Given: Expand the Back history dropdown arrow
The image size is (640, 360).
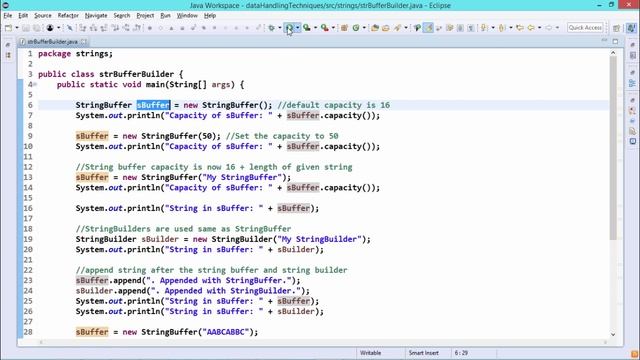Looking at the screenshot, I should (540, 28).
